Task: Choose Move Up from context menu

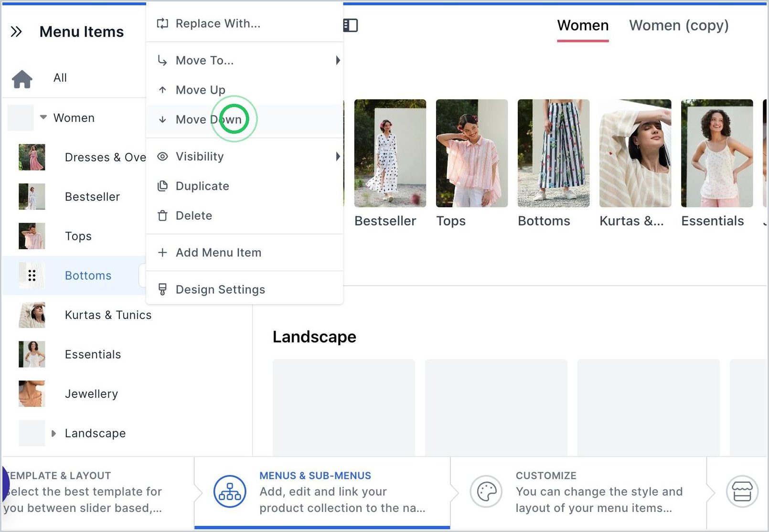Action: coord(245,90)
